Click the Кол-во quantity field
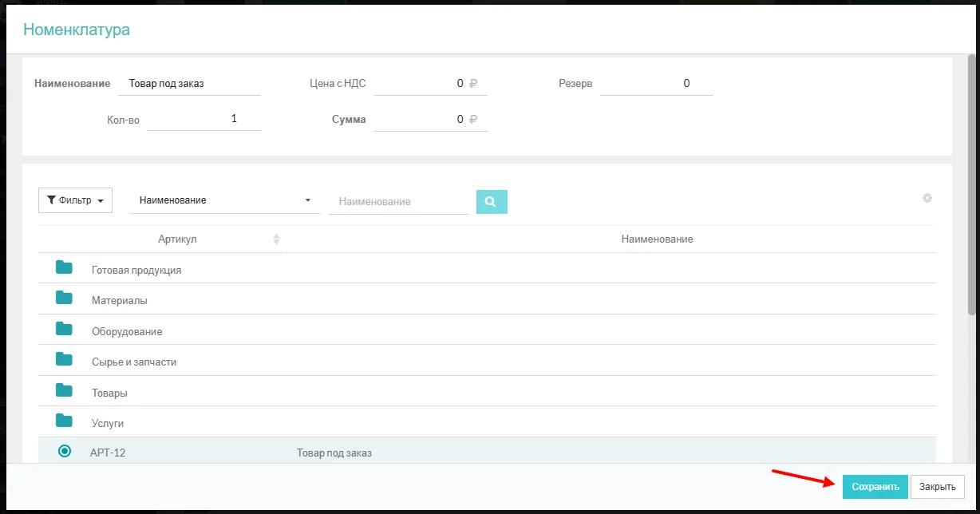Screen dimensions: 980x514 coord(204,119)
